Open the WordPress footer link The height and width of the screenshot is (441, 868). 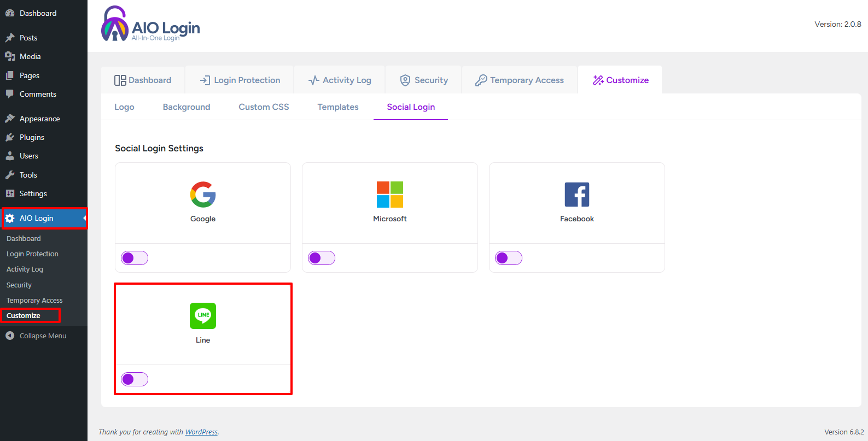click(201, 432)
